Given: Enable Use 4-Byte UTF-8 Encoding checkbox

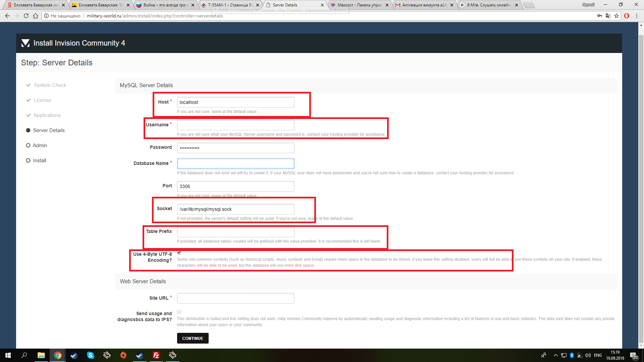Looking at the screenshot, I should click(179, 253).
